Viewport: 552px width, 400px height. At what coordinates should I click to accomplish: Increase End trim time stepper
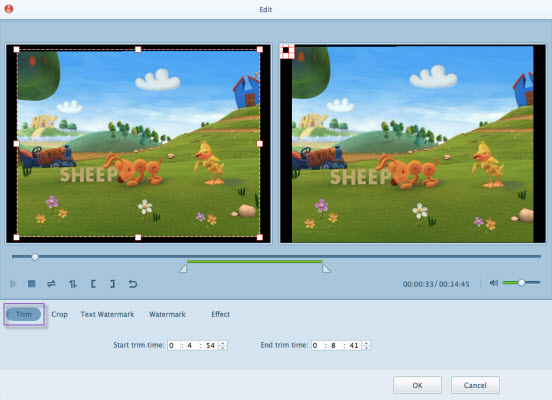tap(366, 343)
